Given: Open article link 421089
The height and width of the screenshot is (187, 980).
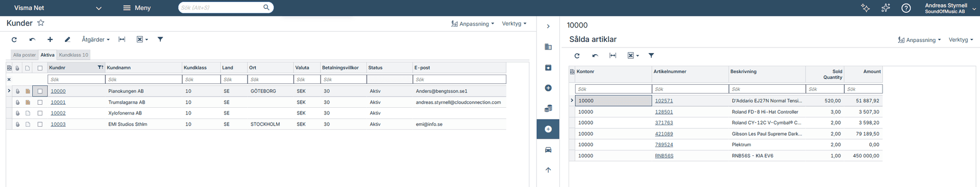Looking at the screenshot, I should (664, 134).
